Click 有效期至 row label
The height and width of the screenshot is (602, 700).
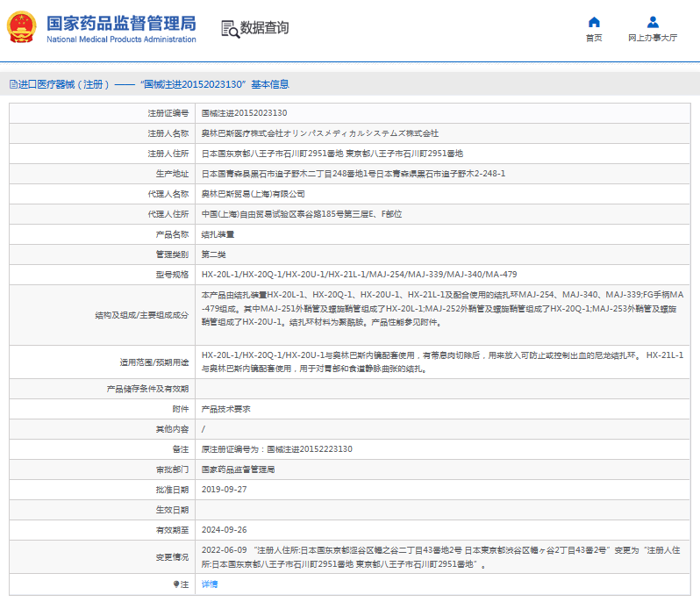[172, 530]
